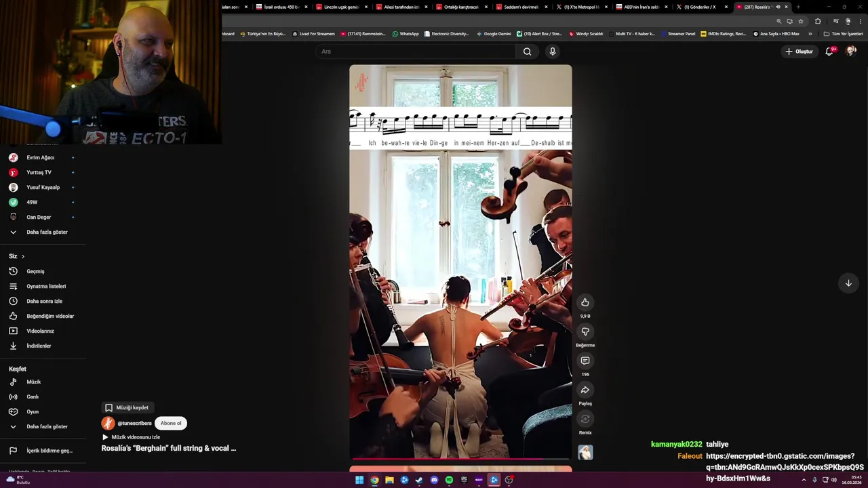Open the account avatar menu

pos(851,52)
